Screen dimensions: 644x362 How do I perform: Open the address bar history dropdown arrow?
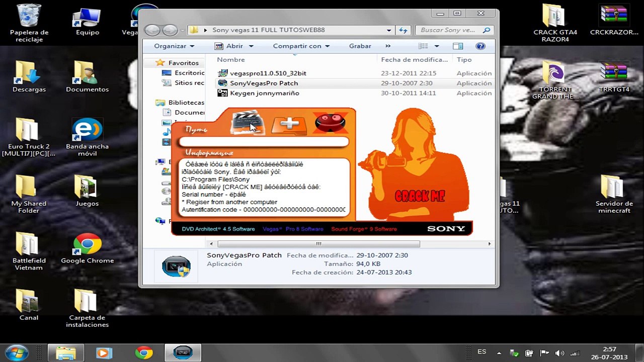click(x=389, y=30)
